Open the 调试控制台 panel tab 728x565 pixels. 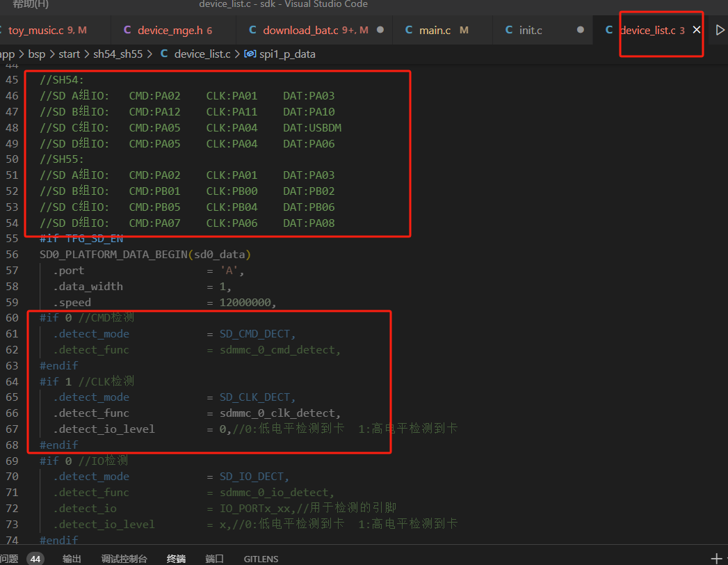(x=124, y=559)
